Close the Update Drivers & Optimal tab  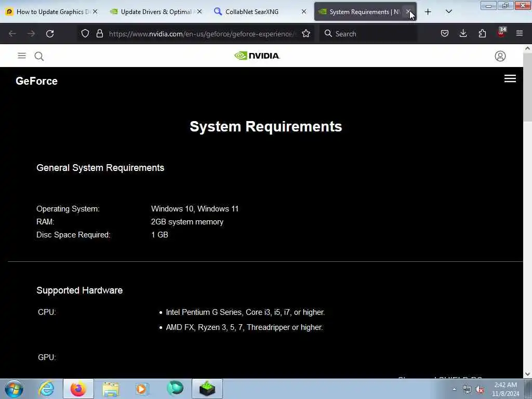[199, 12]
